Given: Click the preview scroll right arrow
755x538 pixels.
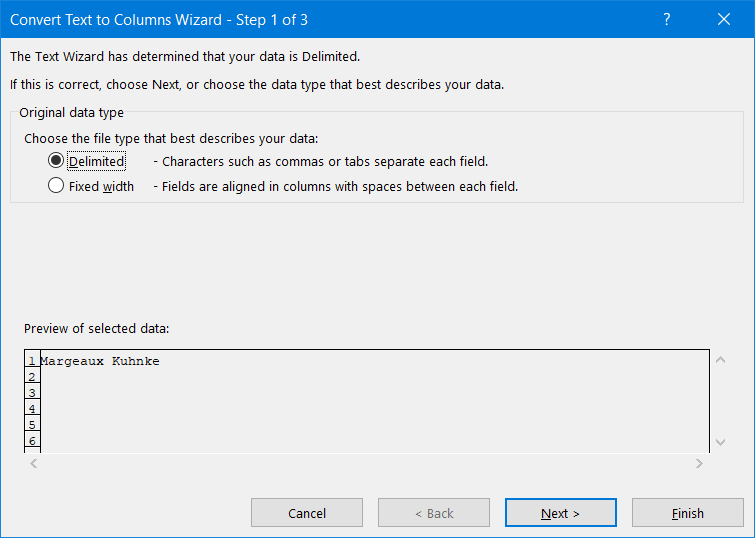Looking at the screenshot, I should 699,463.
